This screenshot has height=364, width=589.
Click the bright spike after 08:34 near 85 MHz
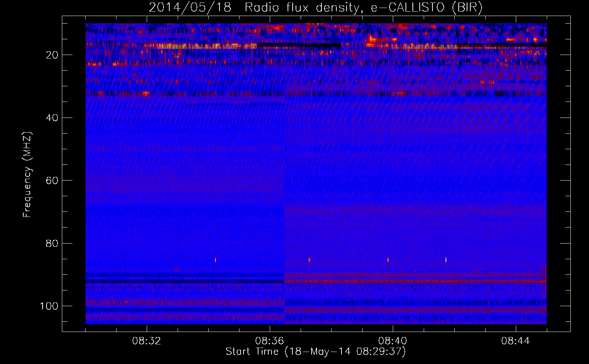pos(216,260)
